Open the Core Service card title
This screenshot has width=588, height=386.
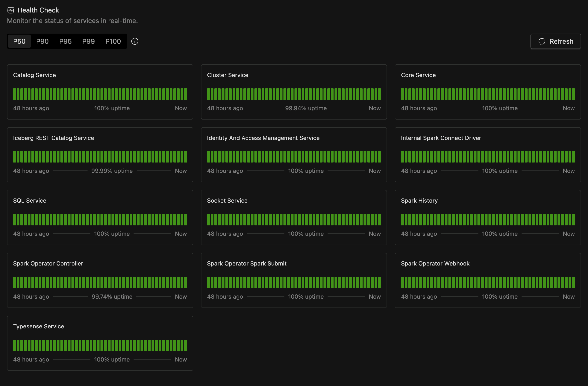(418, 75)
